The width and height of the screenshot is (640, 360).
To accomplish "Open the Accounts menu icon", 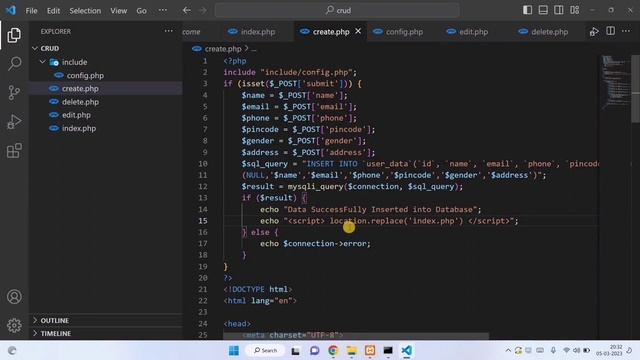I will click(14, 297).
